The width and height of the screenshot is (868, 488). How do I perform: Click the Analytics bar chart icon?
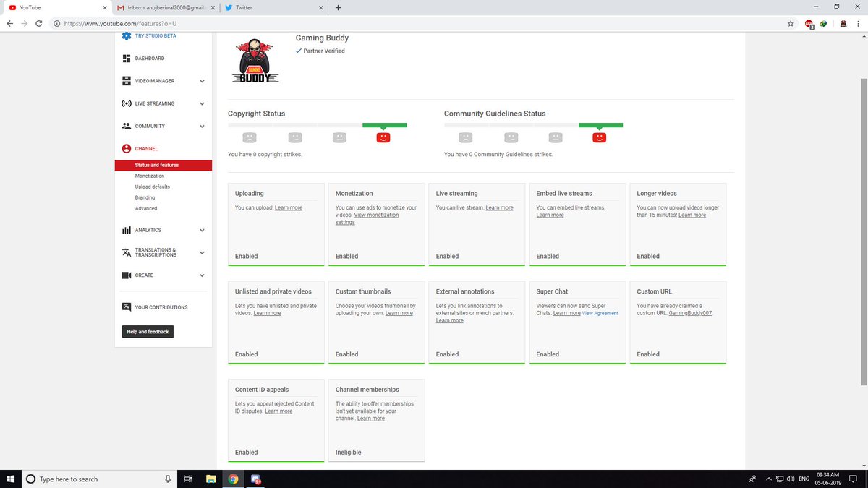[127, 230]
